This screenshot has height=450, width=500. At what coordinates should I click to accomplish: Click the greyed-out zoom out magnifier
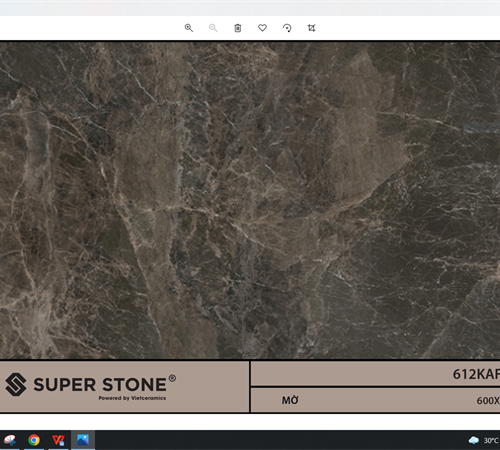pyautogui.click(x=213, y=28)
